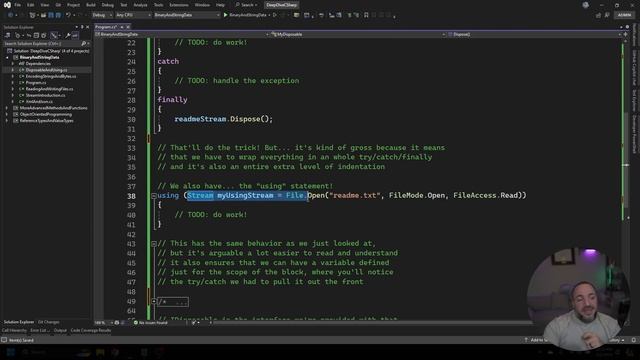Click Properties wrench icon in Solution Explorer
The height and width of the screenshot is (360, 640).
pos(68,36)
